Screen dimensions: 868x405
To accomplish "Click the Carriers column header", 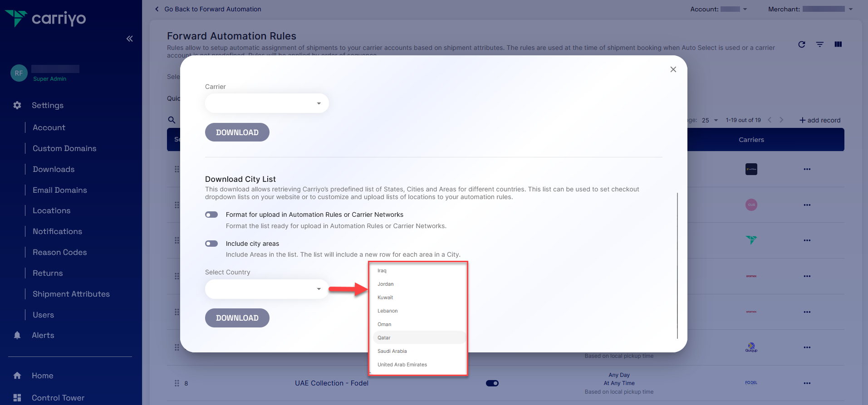I will coord(751,140).
